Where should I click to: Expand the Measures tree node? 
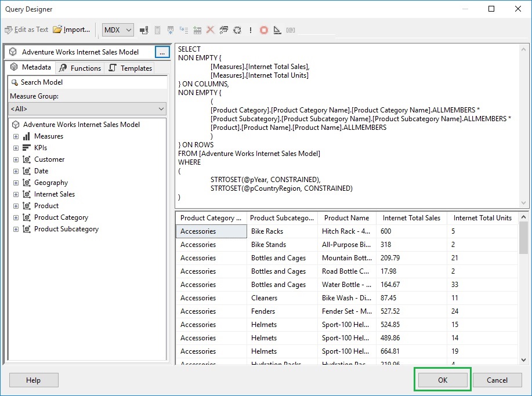[16, 136]
